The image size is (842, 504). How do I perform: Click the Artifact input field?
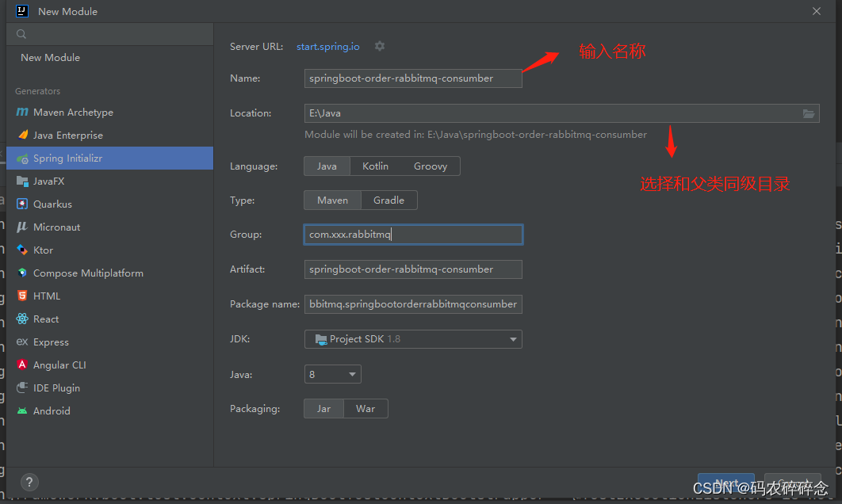pos(413,269)
